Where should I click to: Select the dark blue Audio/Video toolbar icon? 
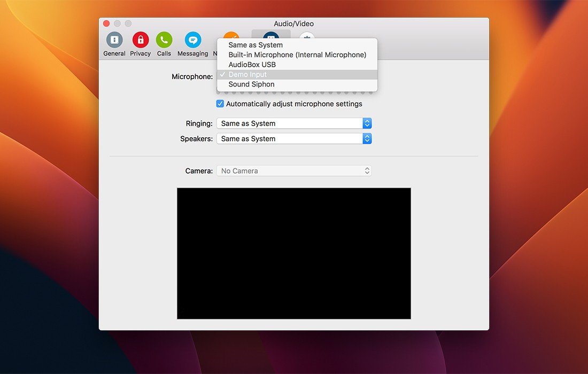tap(271, 34)
